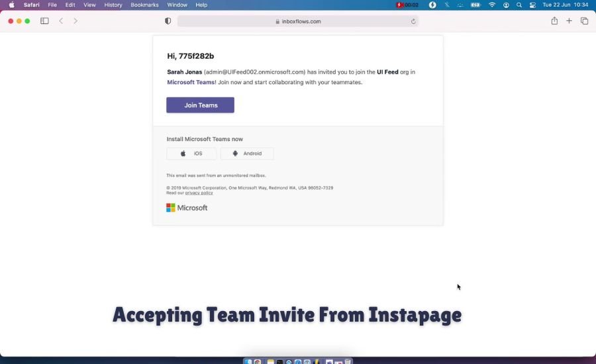Screen dimensions: 596x364
Task: Open the Microsoft Teams link in email
Action: pos(191,82)
